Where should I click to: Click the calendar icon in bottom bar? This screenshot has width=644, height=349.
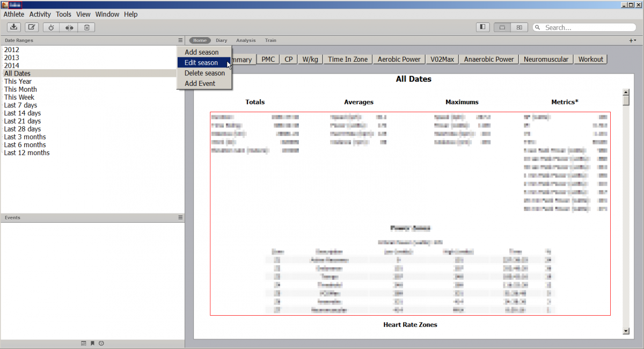pyautogui.click(x=83, y=344)
